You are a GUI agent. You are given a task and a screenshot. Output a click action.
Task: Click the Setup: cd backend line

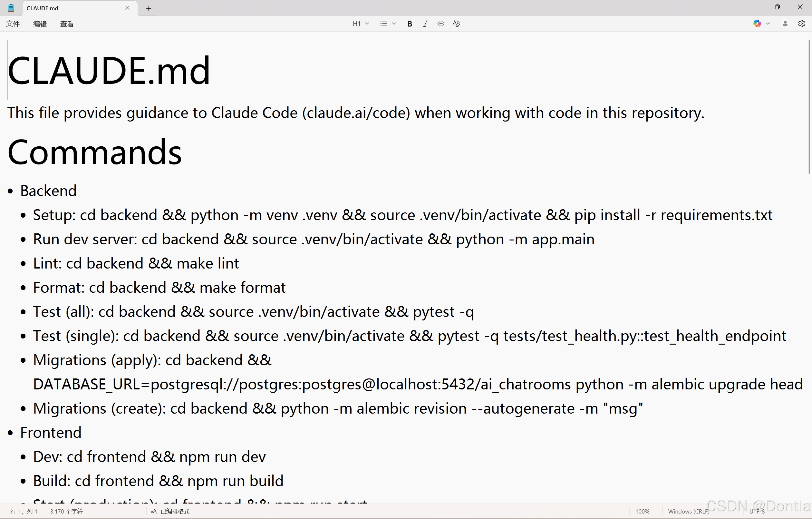coord(403,215)
